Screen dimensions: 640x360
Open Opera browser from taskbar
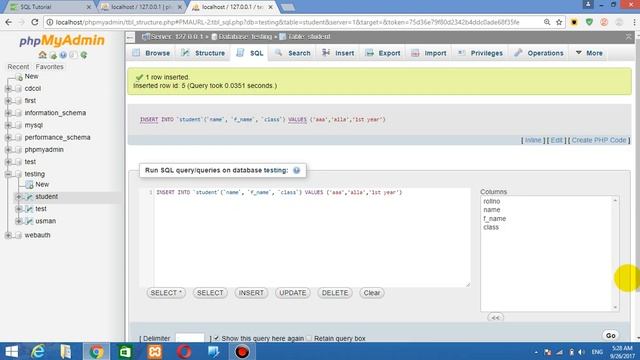[x=184, y=351]
